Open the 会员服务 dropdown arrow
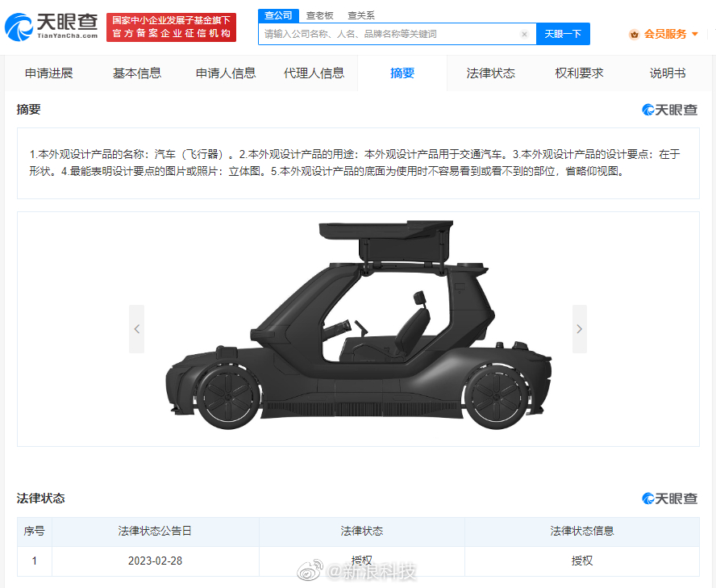Image resolution: width=716 pixels, height=588 pixels. click(x=694, y=34)
